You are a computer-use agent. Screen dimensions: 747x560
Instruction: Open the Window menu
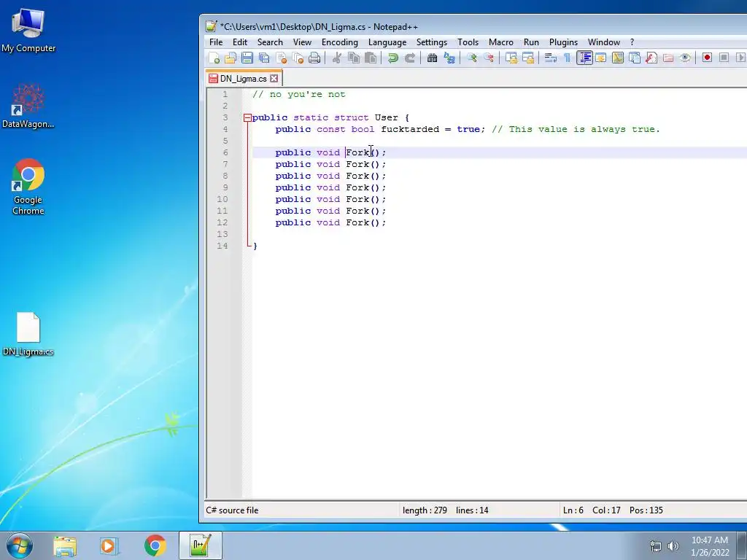(603, 42)
